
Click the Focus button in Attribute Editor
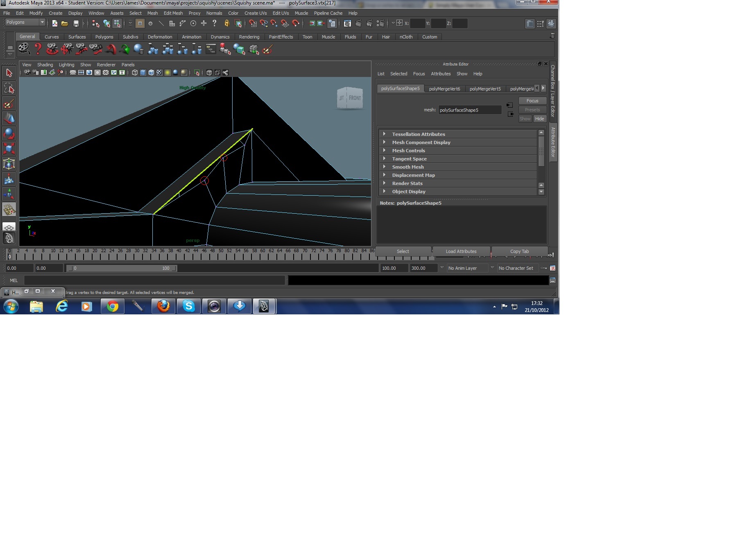click(x=532, y=101)
